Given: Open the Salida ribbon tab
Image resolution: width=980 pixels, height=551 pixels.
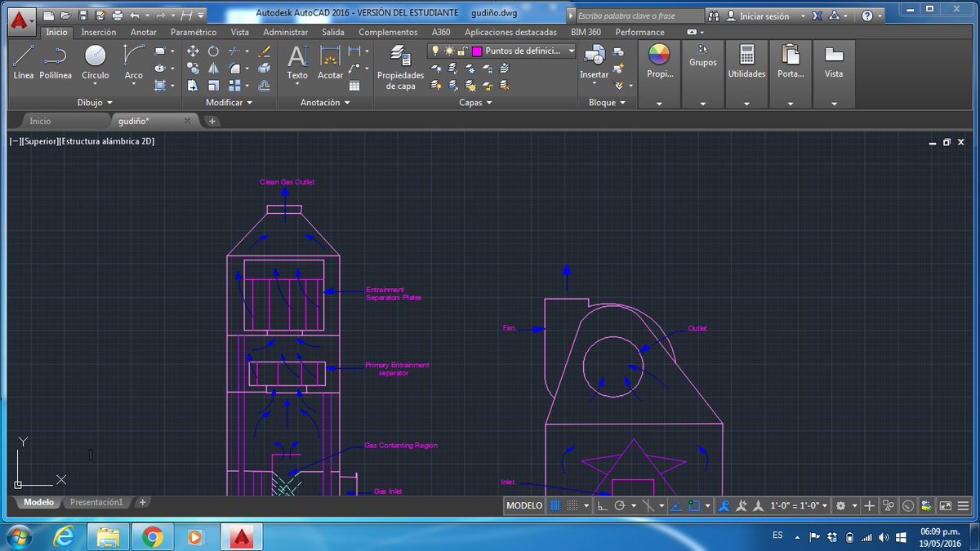Looking at the screenshot, I should 332,32.
